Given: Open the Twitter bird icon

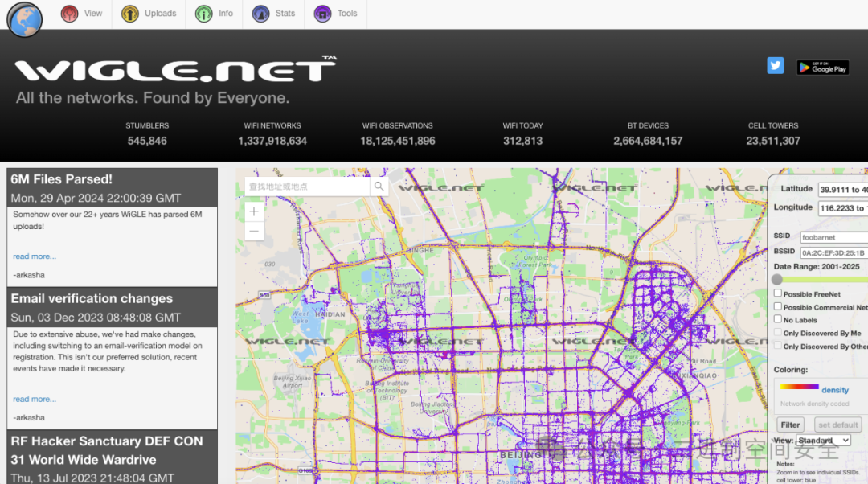Looking at the screenshot, I should pos(776,65).
